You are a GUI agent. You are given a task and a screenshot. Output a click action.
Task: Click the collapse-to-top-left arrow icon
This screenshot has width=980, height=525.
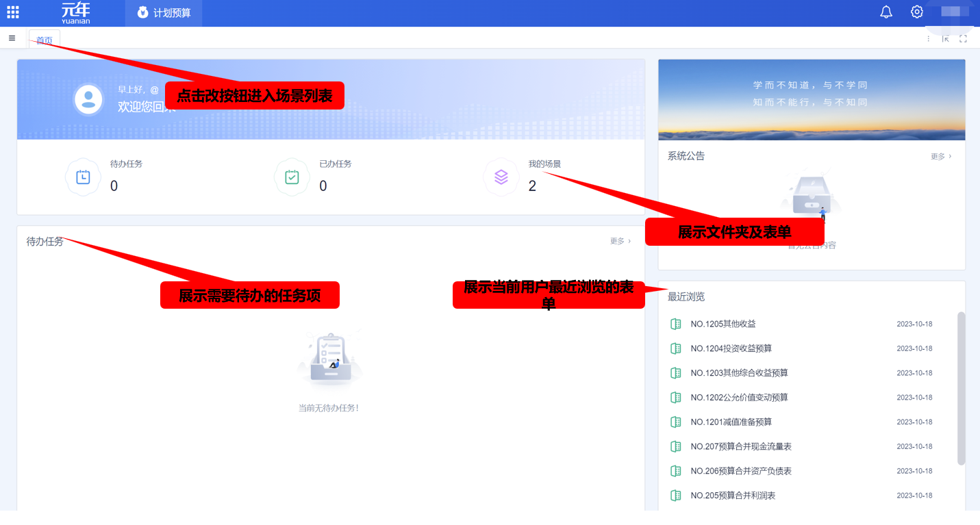(x=945, y=39)
